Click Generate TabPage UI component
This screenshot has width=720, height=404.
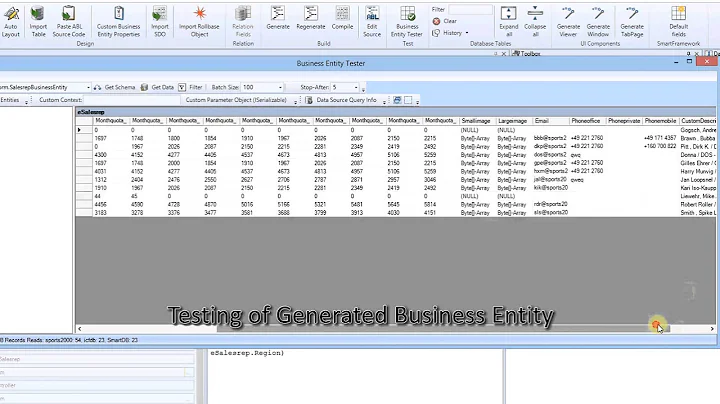[632, 22]
